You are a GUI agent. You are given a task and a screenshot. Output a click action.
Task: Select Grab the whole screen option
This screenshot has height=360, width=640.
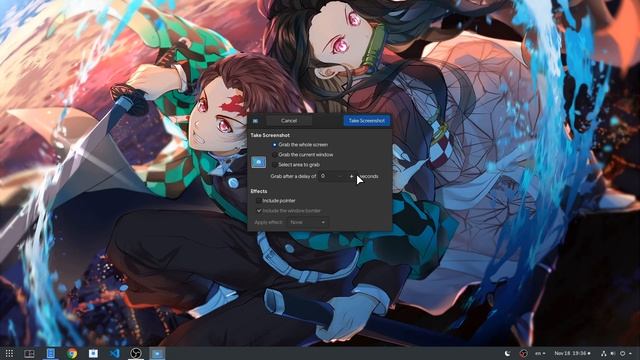[x=300, y=144]
